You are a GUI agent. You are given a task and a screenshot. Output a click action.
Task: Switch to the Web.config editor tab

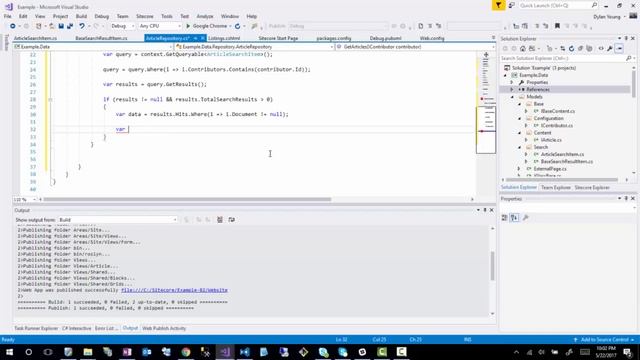pyautogui.click(x=432, y=38)
